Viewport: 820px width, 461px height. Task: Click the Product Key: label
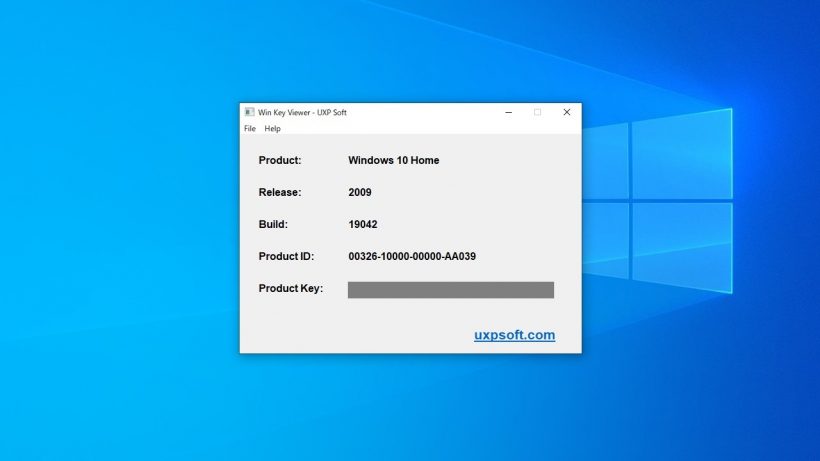point(291,289)
